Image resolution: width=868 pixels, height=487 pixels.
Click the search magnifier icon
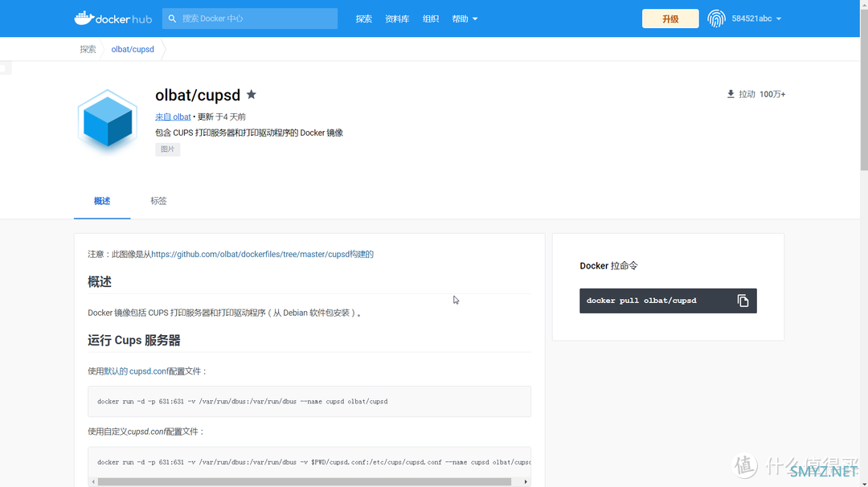coord(172,18)
